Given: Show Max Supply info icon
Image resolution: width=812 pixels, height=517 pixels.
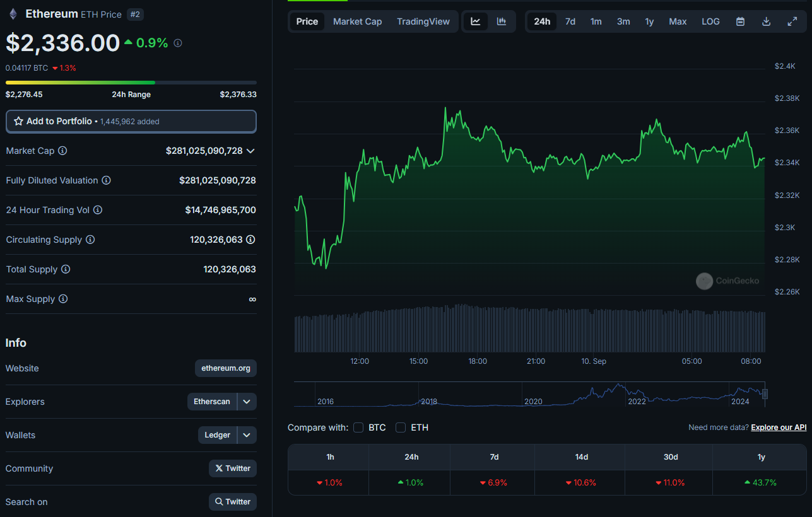Looking at the screenshot, I should [63, 299].
